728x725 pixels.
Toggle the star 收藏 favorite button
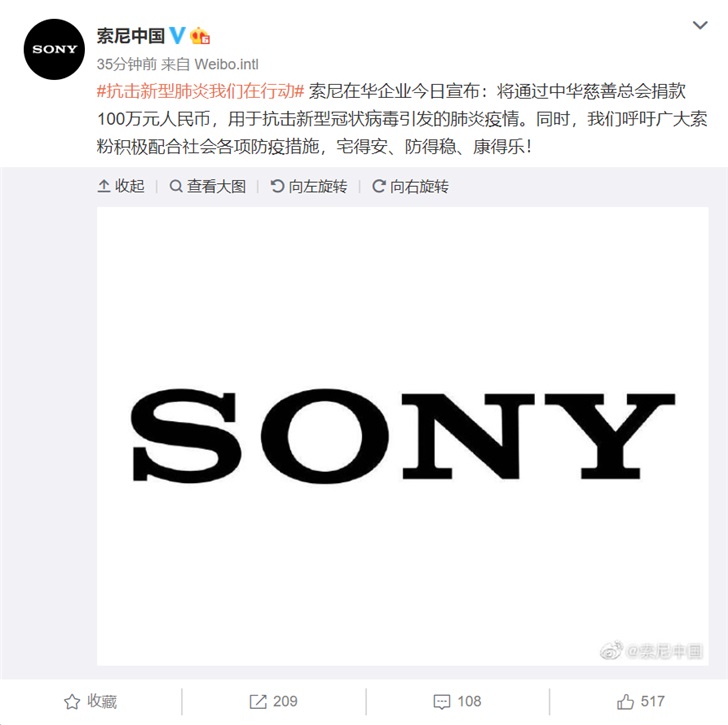tap(91, 701)
